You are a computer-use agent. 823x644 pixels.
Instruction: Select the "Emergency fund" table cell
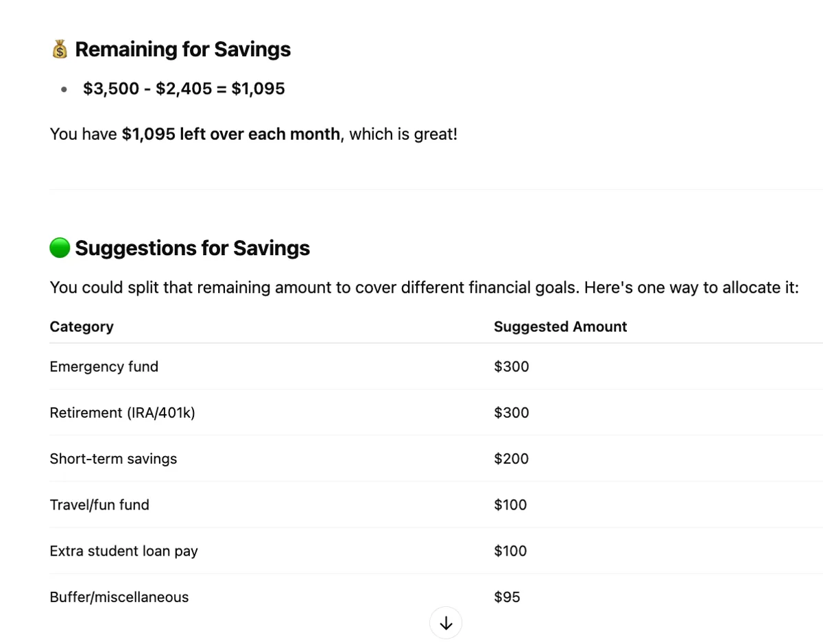104,366
